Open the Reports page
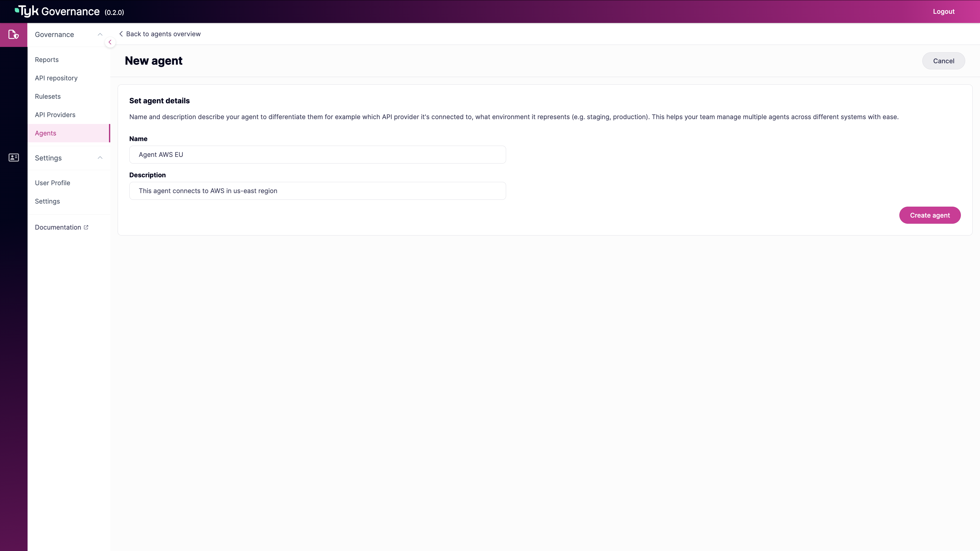Viewport: 980px width, 551px height. [x=47, y=60]
